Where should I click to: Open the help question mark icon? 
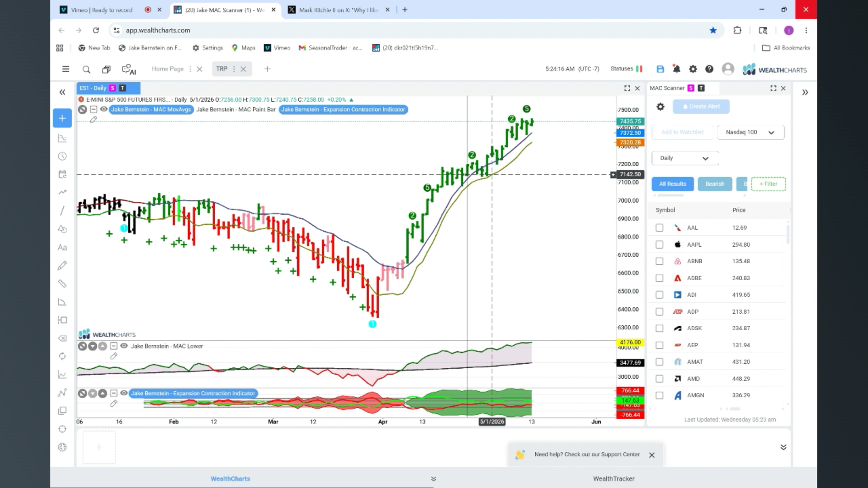pos(709,69)
